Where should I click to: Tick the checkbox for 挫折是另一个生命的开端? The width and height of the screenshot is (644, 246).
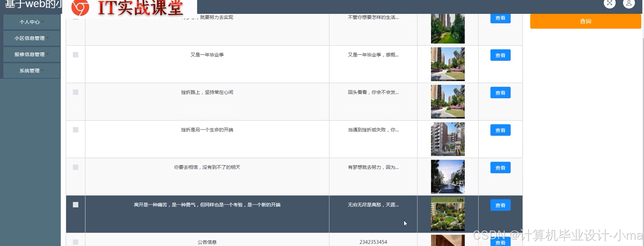(x=75, y=130)
